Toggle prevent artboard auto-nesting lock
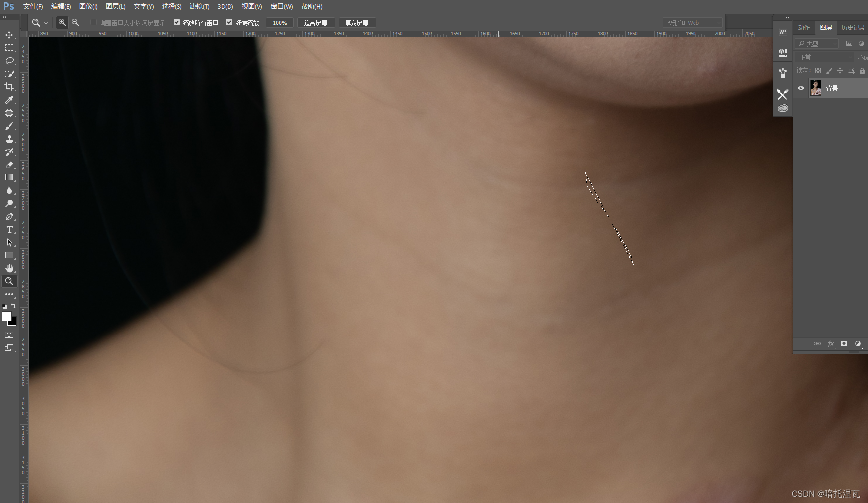868x503 pixels. [851, 71]
